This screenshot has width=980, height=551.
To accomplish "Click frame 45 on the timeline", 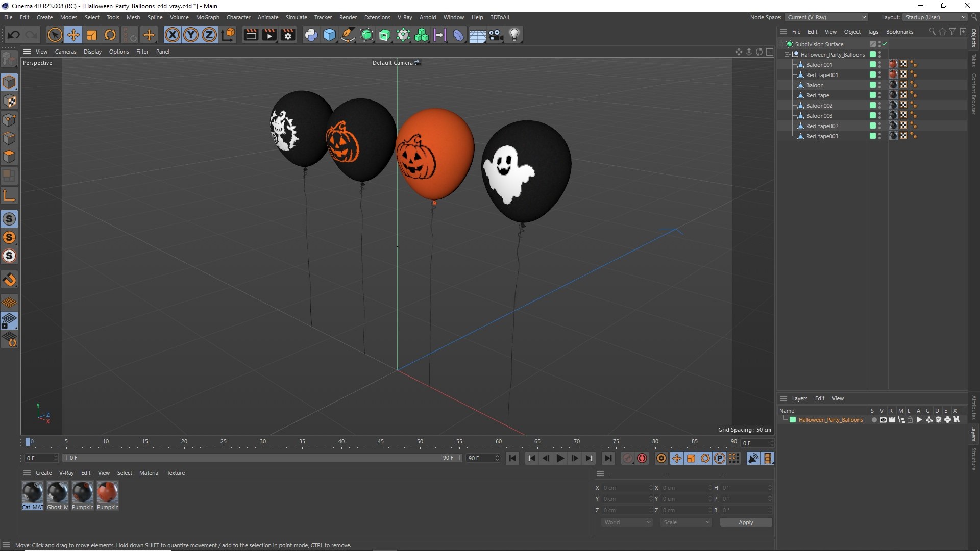I will click(381, 442).
